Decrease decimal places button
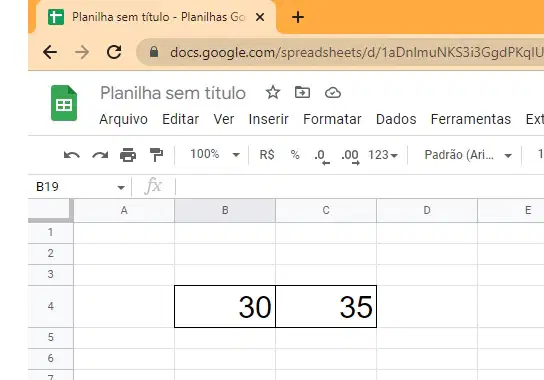 (322, 156)
